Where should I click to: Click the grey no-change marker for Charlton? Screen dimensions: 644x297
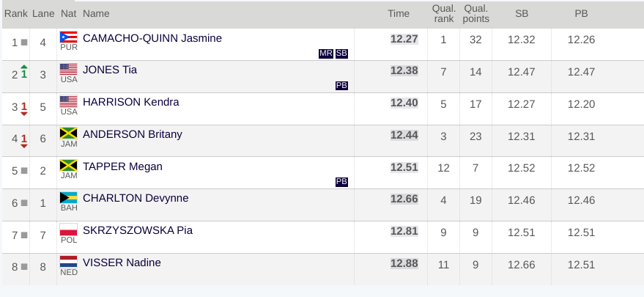[24, 203]
